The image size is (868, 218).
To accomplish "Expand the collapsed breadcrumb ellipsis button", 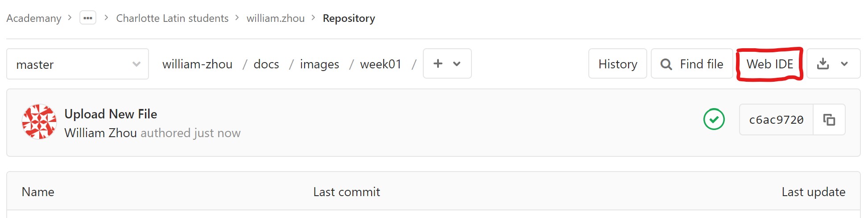I will coord(88,18).
